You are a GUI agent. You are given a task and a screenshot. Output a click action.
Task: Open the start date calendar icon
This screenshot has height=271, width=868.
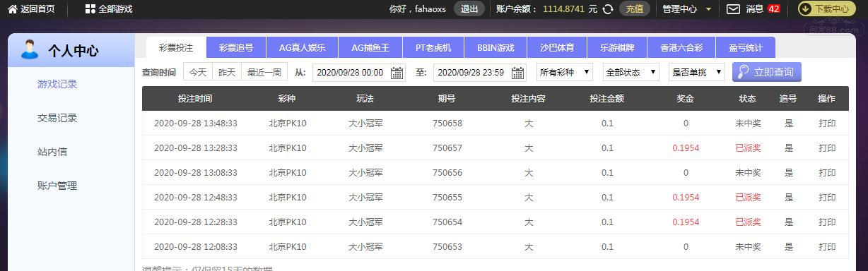tap(397, 73)
